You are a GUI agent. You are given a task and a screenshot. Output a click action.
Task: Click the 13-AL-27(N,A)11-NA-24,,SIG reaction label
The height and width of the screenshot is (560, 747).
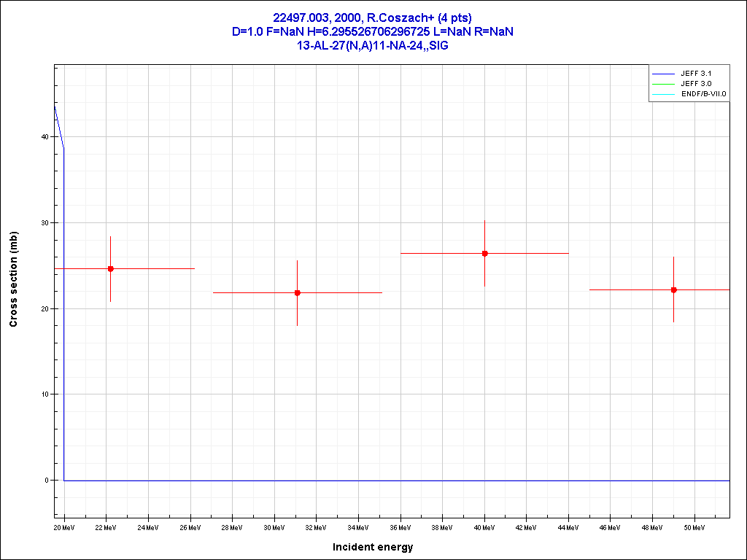pyautogui.click(x=372, y=45)
